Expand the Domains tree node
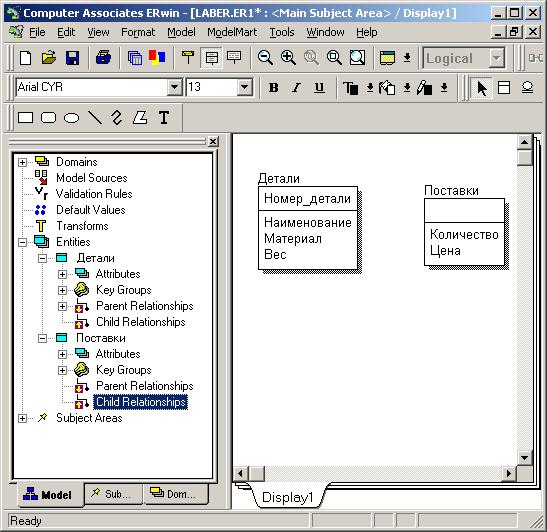The height and width of the screenshot is (532, 547). point(22,162)
